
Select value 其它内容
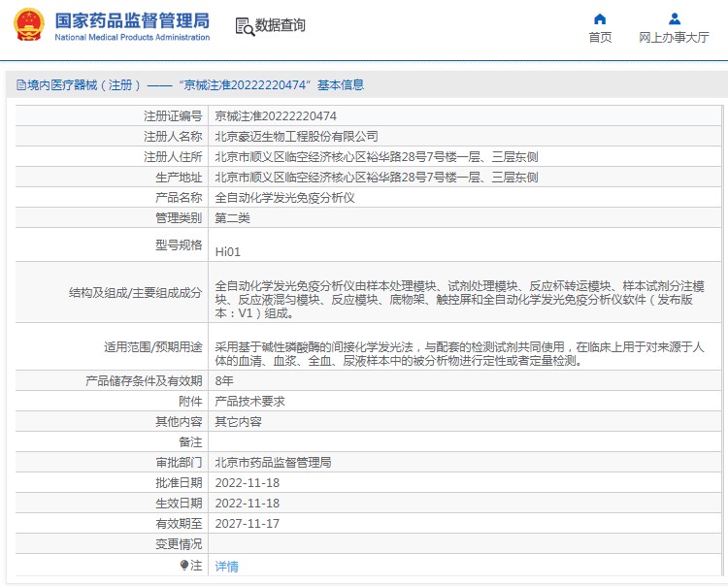[238, 422]
